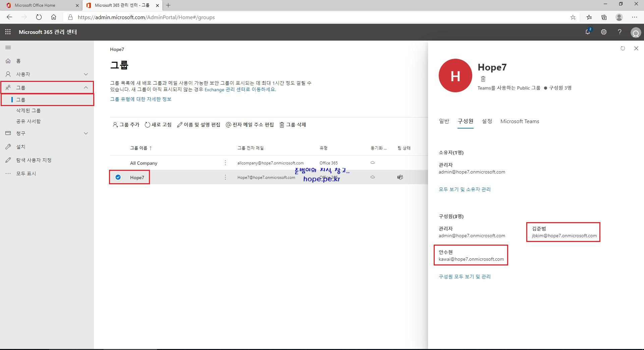Click Delete group in toolbar
The width and height of the screenshot is (644, 350).
click(293, 124)
